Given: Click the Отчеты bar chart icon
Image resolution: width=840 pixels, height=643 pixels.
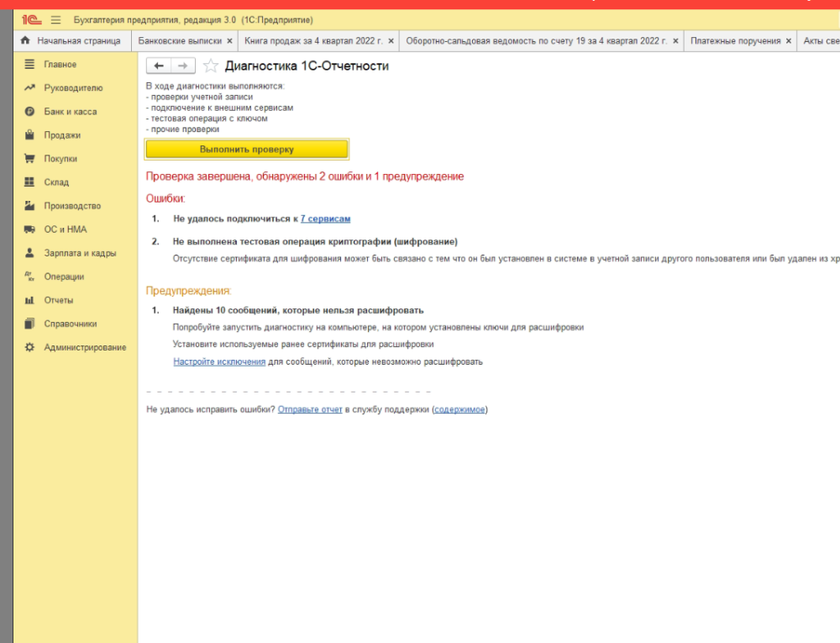Looking at the screenshot, I should click(x=29, y=300).
